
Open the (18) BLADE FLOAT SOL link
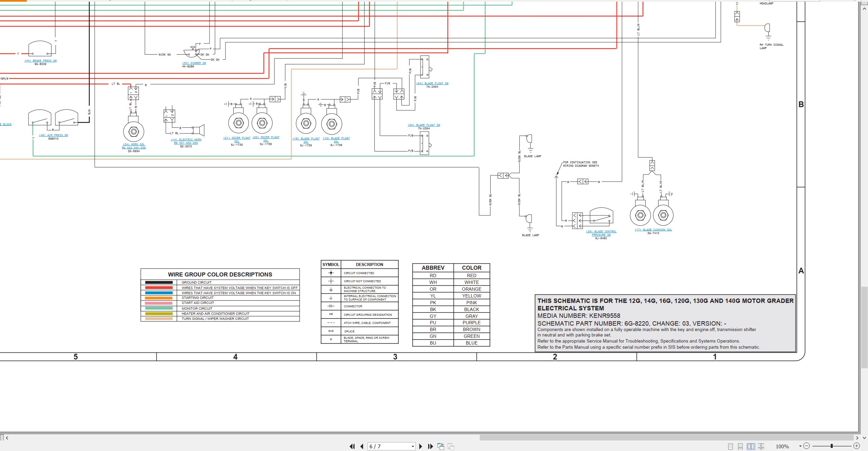point(306,140)
